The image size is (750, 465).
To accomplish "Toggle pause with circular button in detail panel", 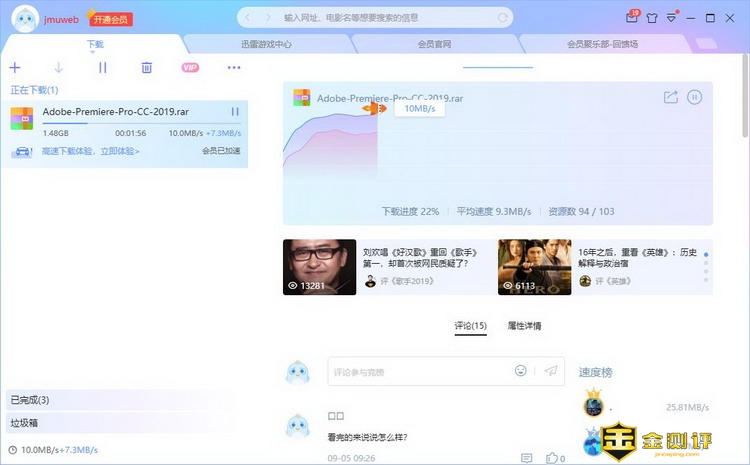I will click(695, 97).
